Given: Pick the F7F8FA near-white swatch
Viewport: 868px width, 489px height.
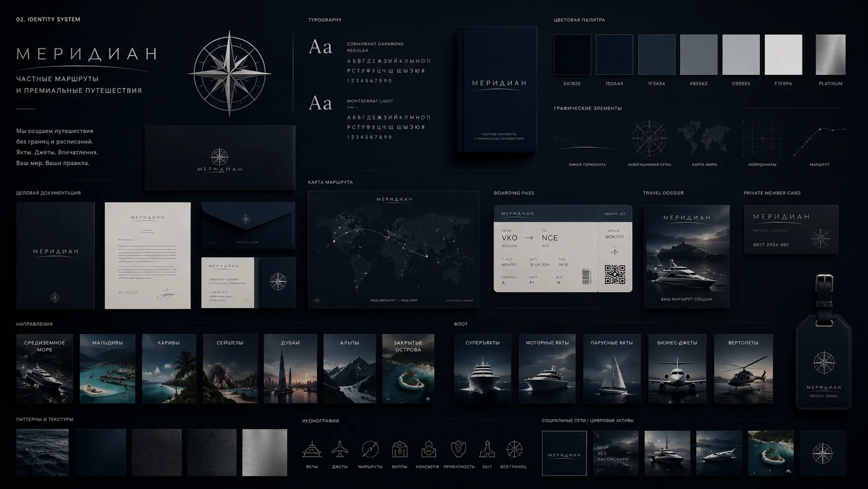Looking at the screenshot, I should (783, 55).
